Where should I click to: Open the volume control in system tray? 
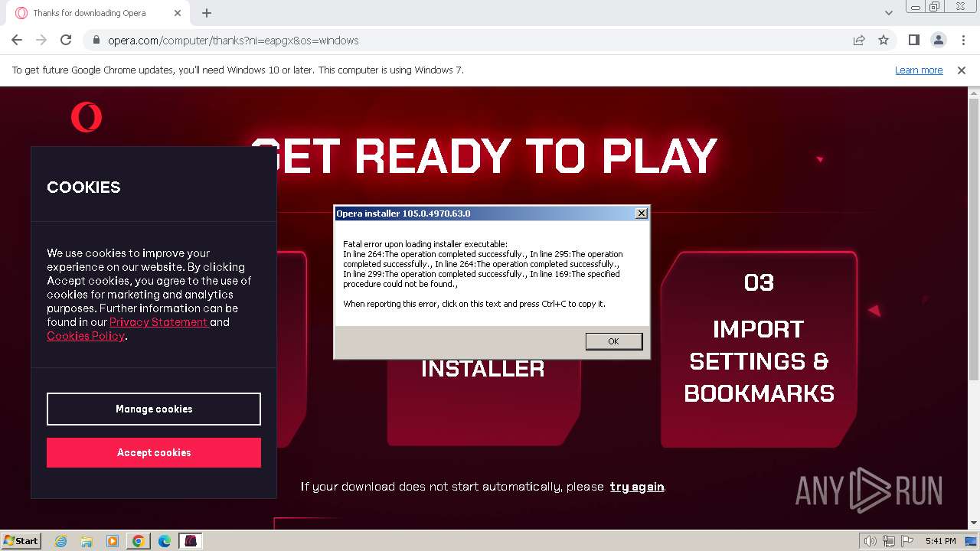[870, 541]
